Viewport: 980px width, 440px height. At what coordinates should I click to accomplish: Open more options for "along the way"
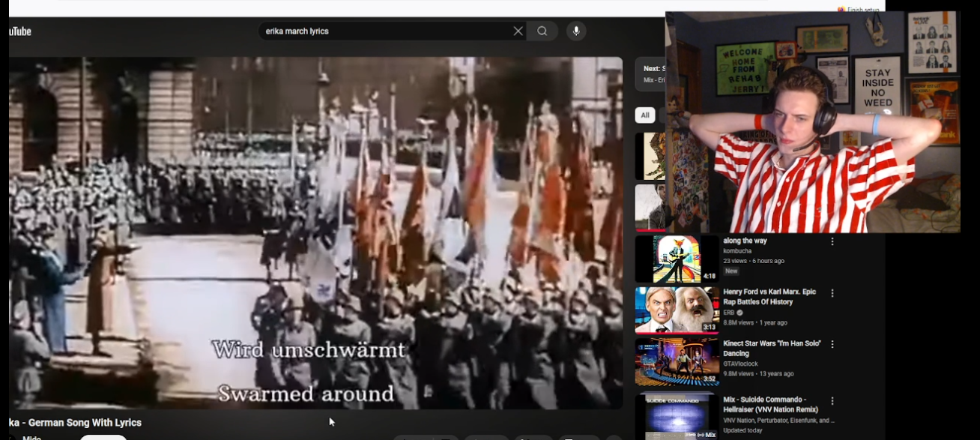[832, 242]
